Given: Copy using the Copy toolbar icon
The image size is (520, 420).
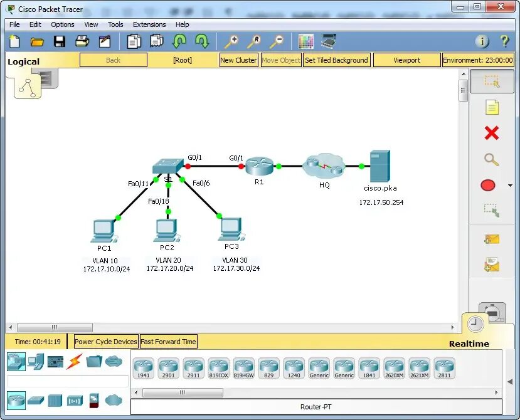Looking at the screenshot, I should pyautogui.click(x=134, y=42).
